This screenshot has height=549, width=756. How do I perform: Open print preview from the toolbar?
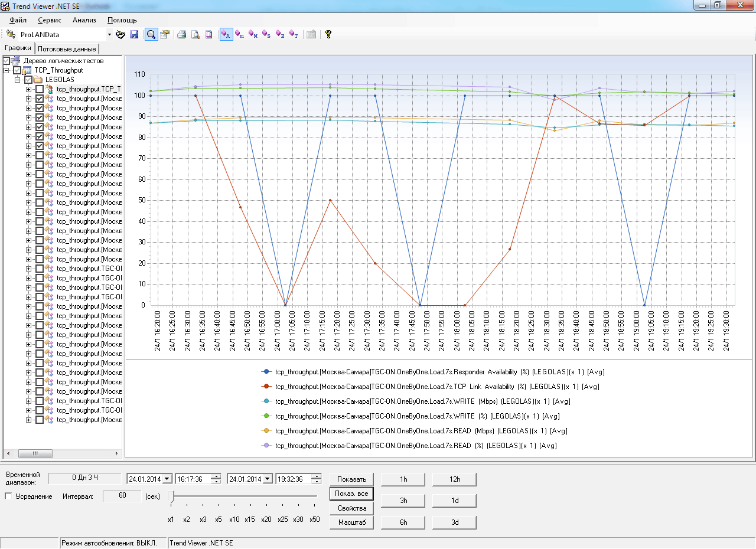(x=195, y=35)
